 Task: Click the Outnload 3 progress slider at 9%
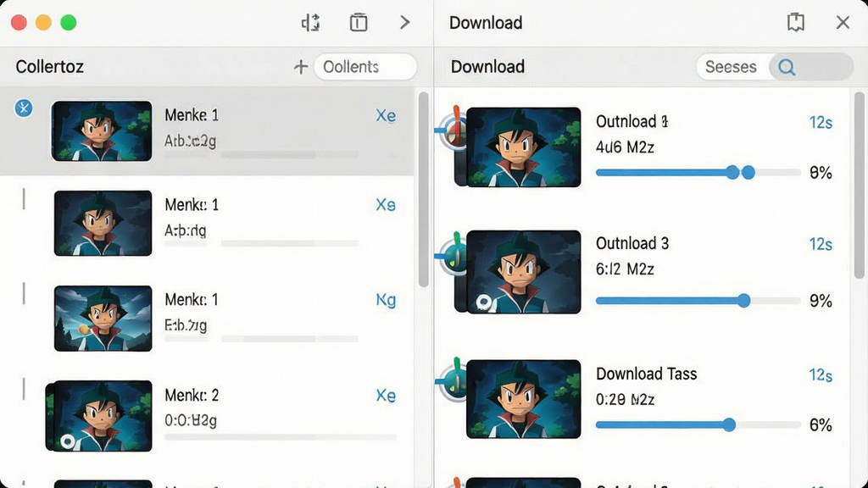coord(698,301)
